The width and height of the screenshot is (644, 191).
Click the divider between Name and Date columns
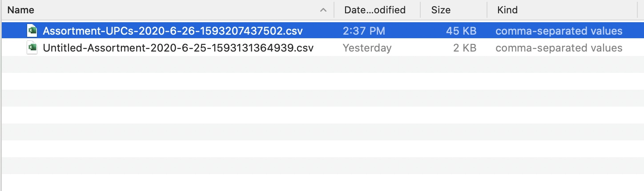(x=334, y=10)
